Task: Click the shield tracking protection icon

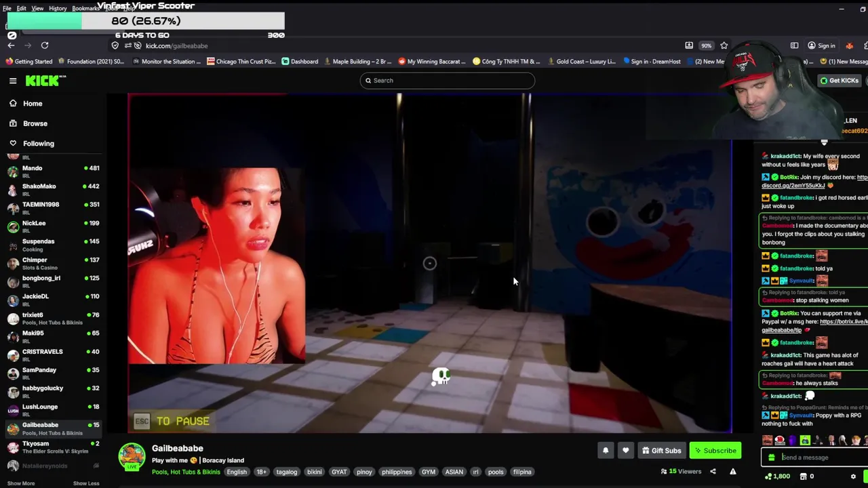Action: coord(115,45)
